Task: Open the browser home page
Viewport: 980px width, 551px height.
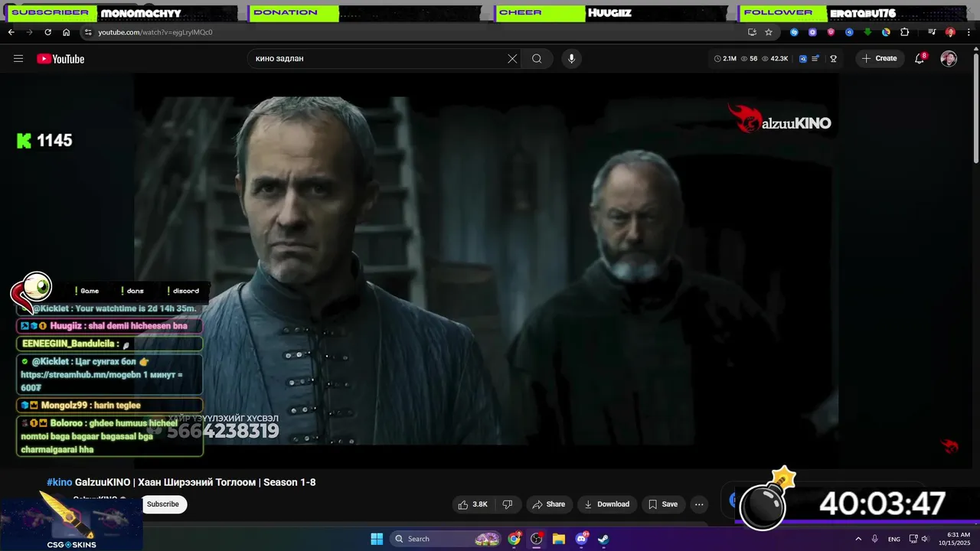Action: (x=66, y=32)
